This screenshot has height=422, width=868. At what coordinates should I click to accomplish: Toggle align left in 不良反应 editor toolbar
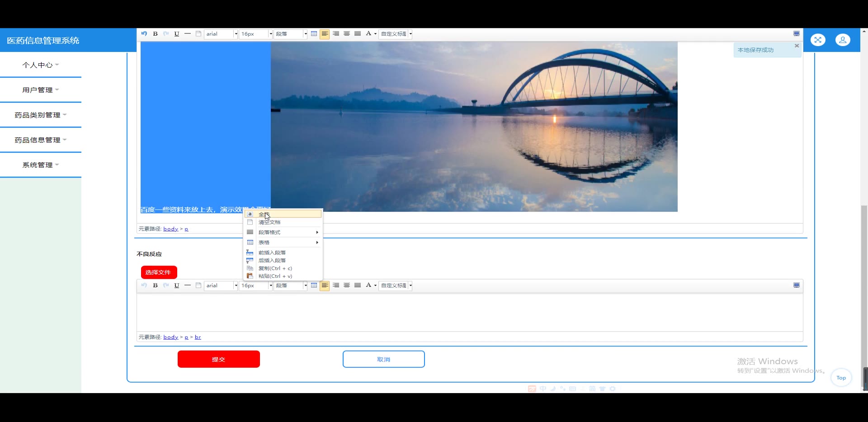(x=325, y=286)
